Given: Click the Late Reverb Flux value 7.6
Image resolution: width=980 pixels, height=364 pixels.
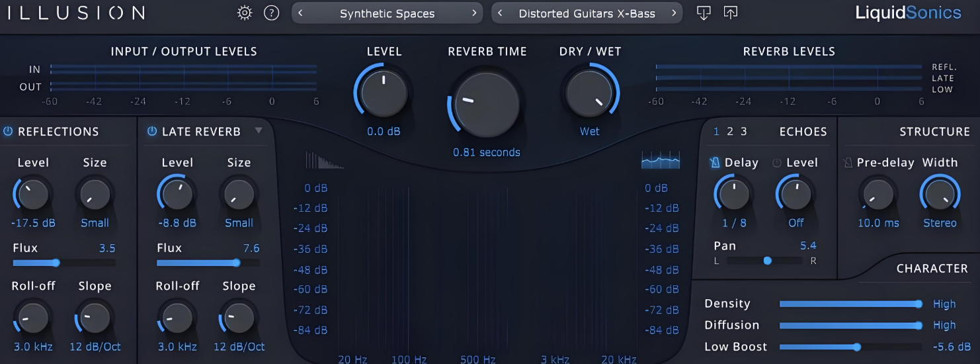Looking at the screenshot, I should tap(251, 248).
